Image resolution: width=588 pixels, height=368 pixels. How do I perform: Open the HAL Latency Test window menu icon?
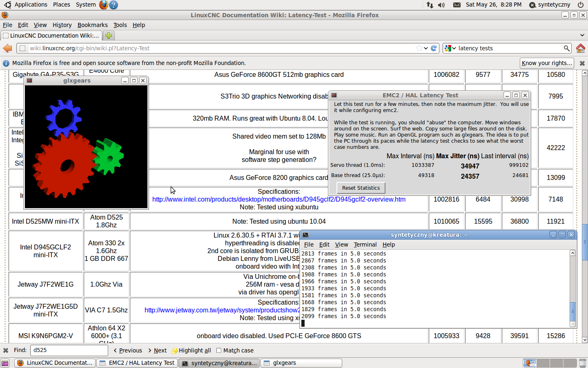coord(334,95)
